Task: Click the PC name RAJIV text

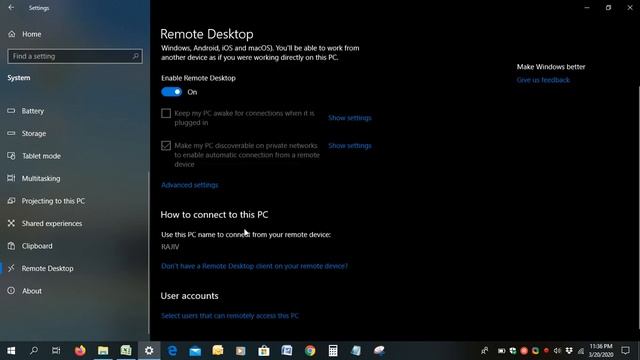Action: (170, 247)
